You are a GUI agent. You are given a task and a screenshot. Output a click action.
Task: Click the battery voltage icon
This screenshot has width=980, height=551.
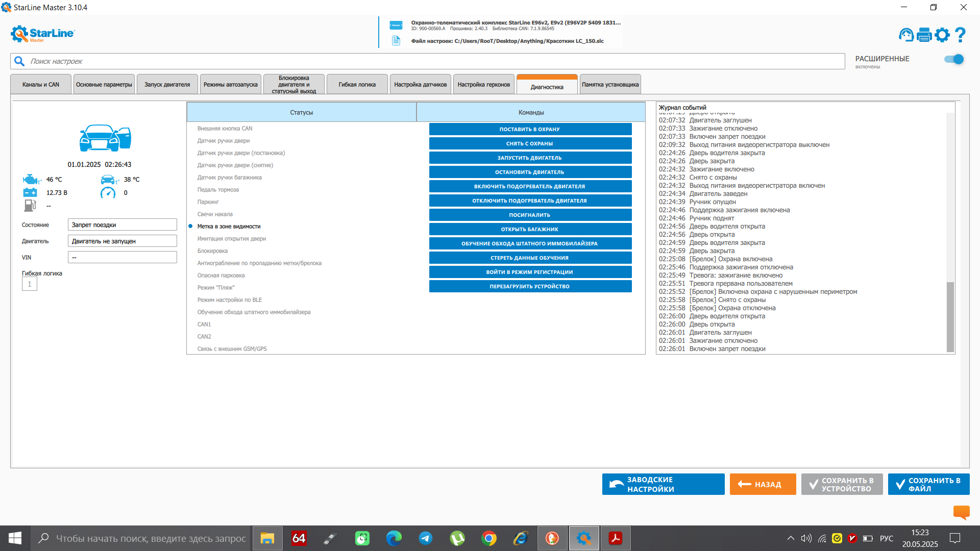[x=30, y=192]
